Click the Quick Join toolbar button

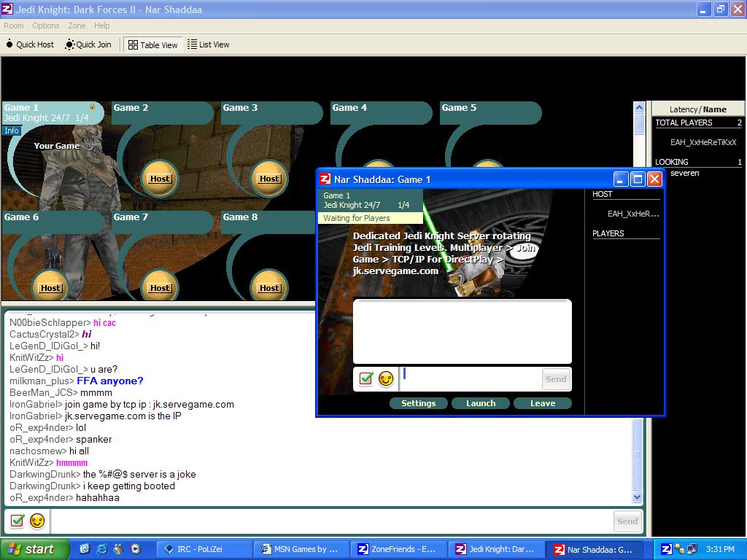click(88, 44)
